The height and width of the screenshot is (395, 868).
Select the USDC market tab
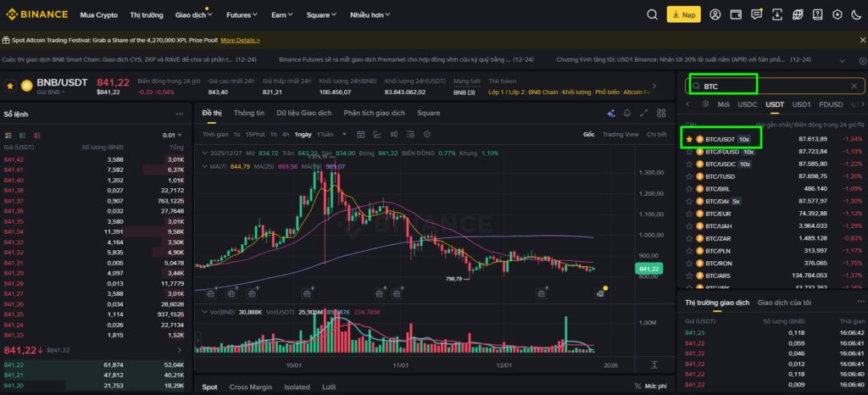(747, 104)
